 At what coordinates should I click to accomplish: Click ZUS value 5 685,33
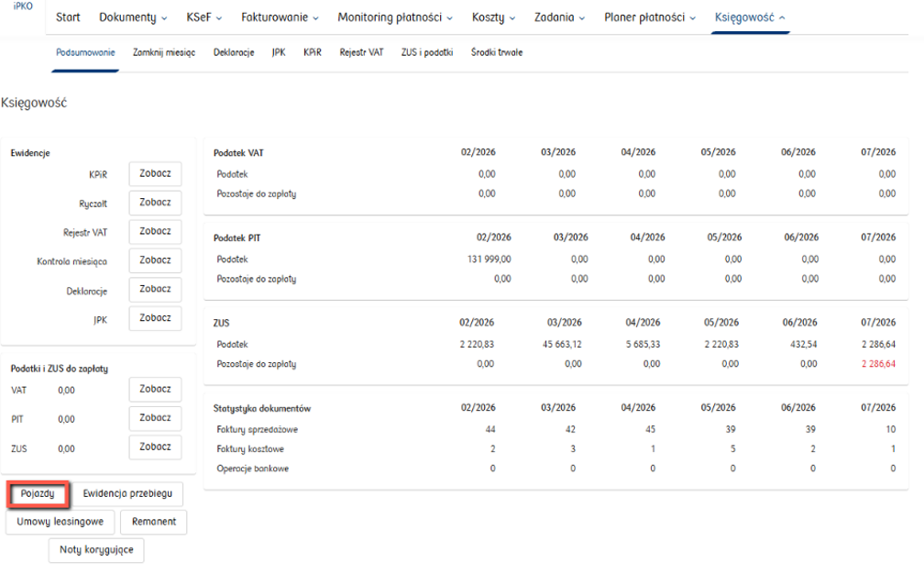[x=643, y=345]
